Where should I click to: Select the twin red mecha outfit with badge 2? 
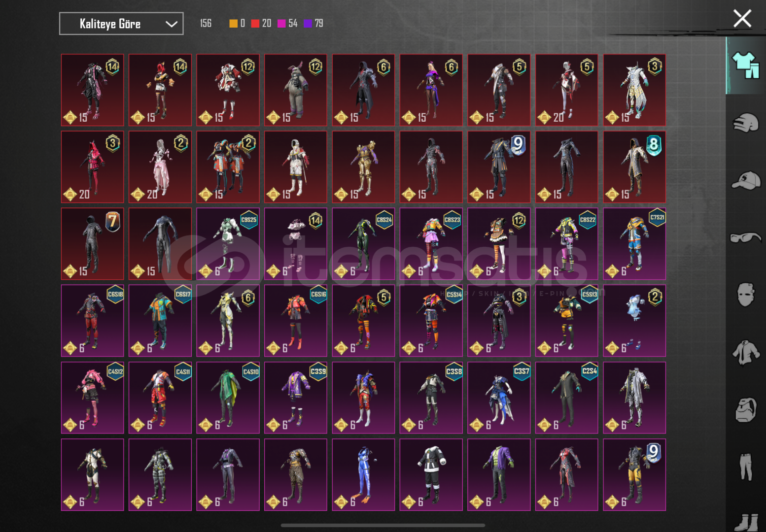(228, 167)
